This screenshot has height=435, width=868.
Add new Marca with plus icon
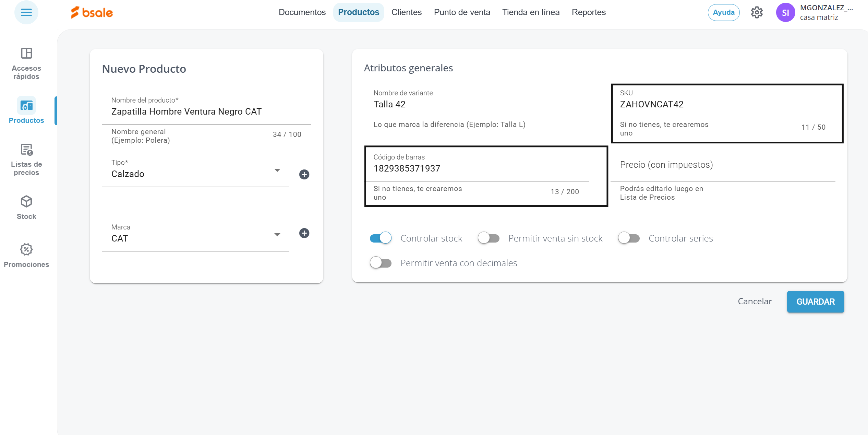click(x=304, y=233)
